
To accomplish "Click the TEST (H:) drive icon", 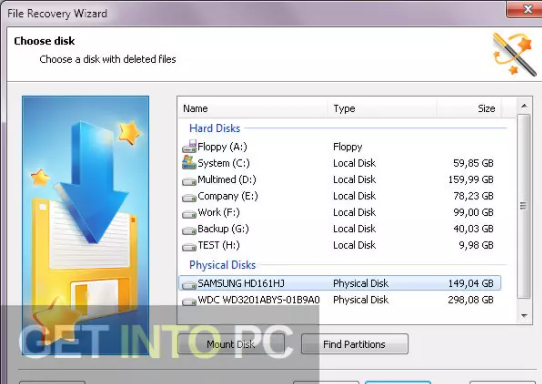I will tap(189, 247).
